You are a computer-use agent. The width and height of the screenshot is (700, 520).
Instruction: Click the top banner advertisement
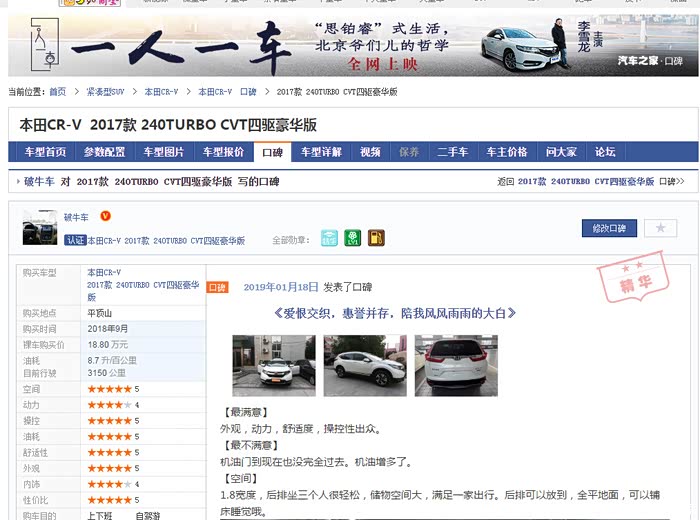point(350,45)
